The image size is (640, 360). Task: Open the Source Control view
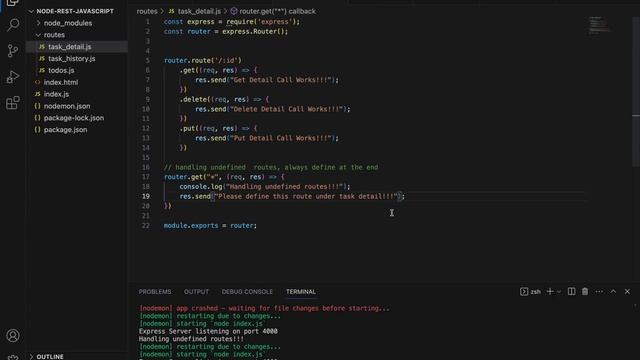pos(13,51)
